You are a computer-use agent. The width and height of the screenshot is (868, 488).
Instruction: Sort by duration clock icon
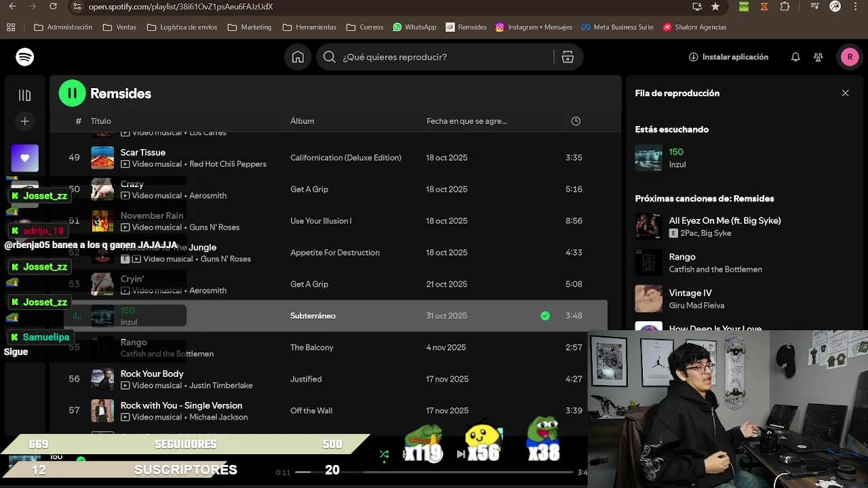coord(576,121)
